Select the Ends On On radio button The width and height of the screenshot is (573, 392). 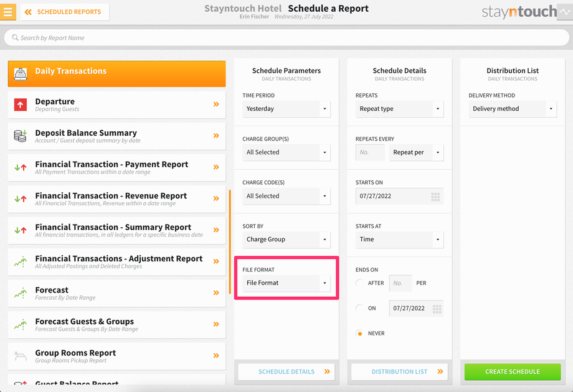pyautogui.click(x=359, y=308)
